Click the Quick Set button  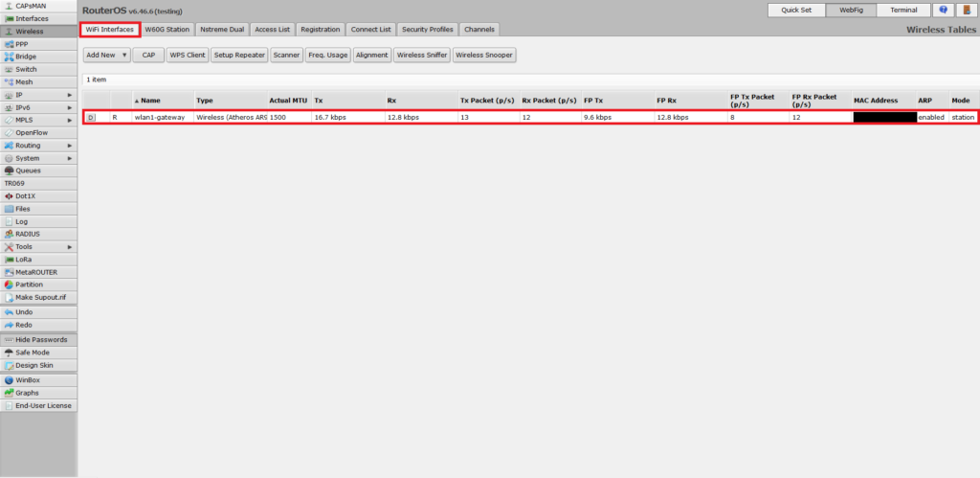[796, 10]
